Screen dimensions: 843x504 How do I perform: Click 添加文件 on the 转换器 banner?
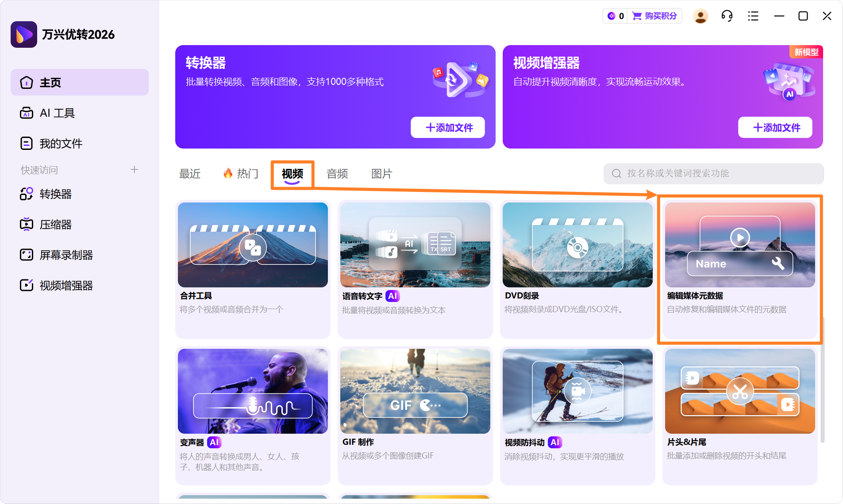coord(448,127)
